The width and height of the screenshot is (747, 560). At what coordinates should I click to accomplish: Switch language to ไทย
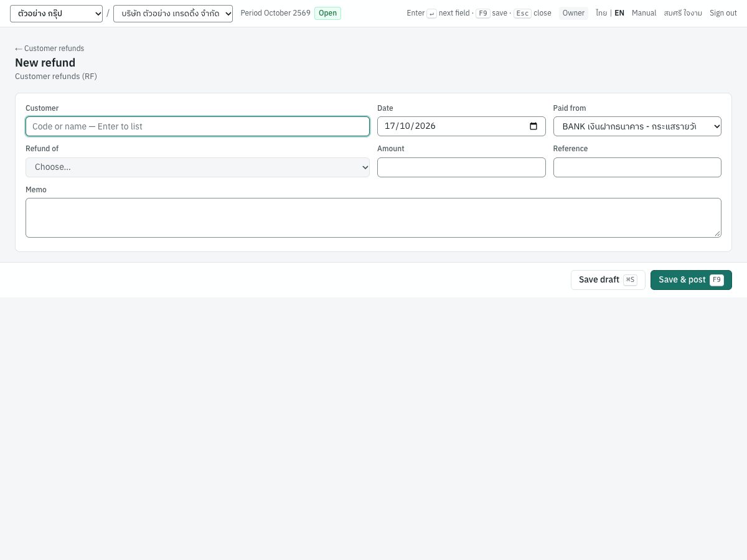pos(601,13)
